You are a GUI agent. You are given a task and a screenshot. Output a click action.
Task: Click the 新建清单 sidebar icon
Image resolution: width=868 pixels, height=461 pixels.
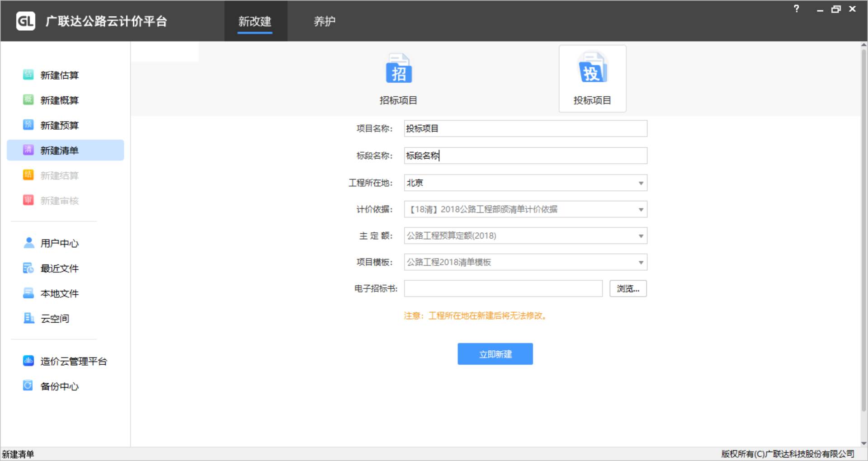pos(28,150)
